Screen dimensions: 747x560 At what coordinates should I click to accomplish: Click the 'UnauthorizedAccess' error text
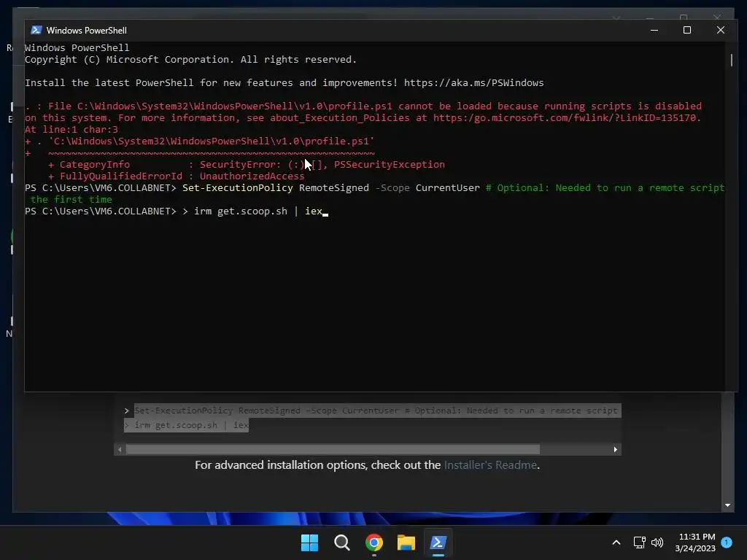click(252, 176)
